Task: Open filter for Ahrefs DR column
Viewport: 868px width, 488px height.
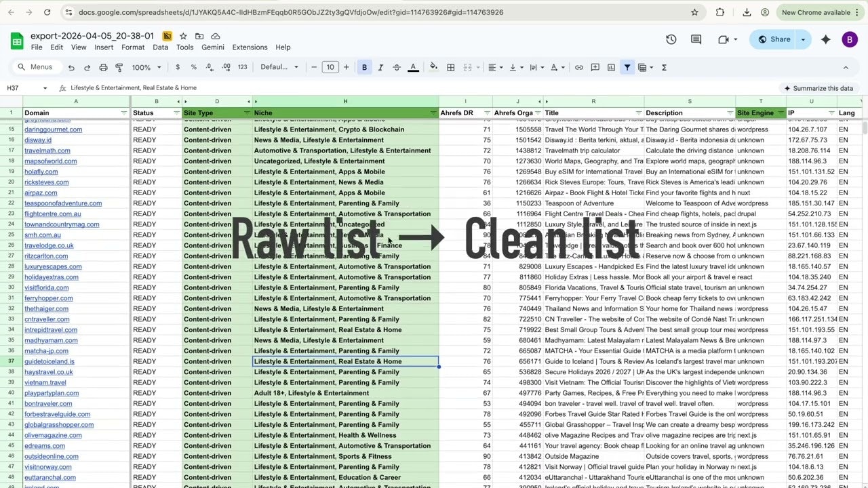Action: tap(487, 113)
